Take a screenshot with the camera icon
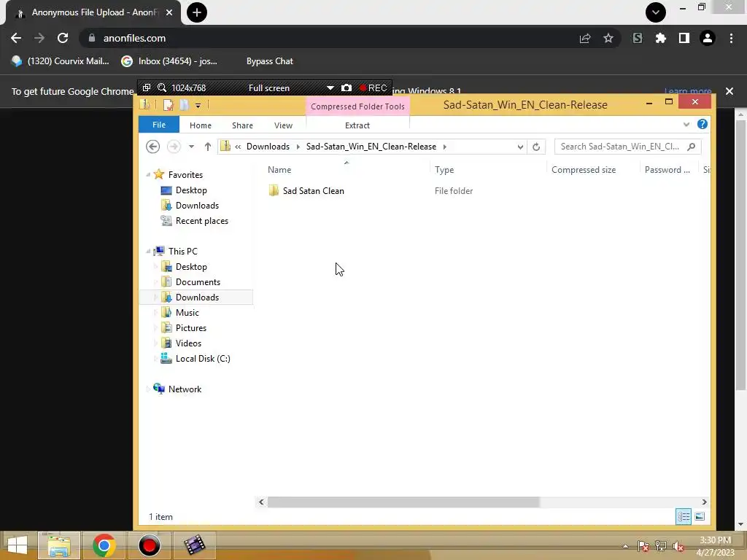747x560 pixels. [347, 87]
